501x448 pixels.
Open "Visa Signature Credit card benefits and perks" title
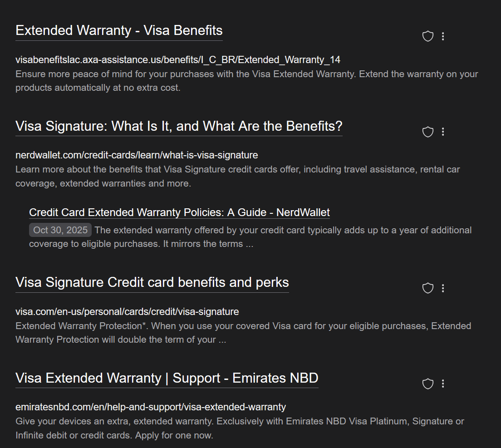point(152,282)
